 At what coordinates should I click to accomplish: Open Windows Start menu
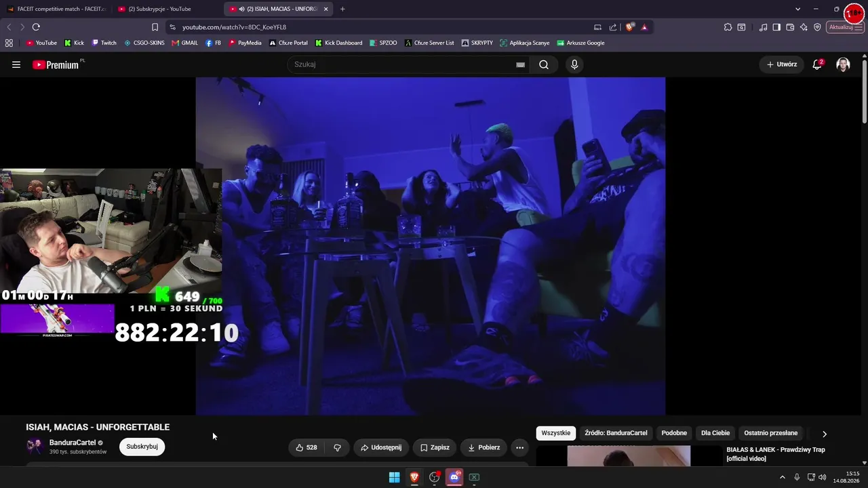[x=394, y=477]
